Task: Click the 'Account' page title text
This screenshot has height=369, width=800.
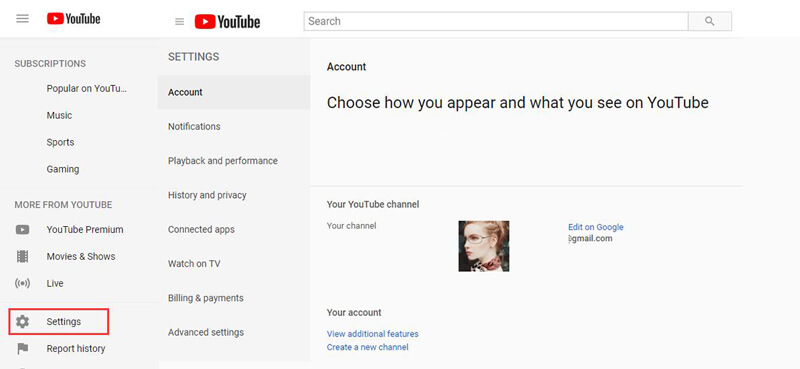Action: tap(346, 67)
